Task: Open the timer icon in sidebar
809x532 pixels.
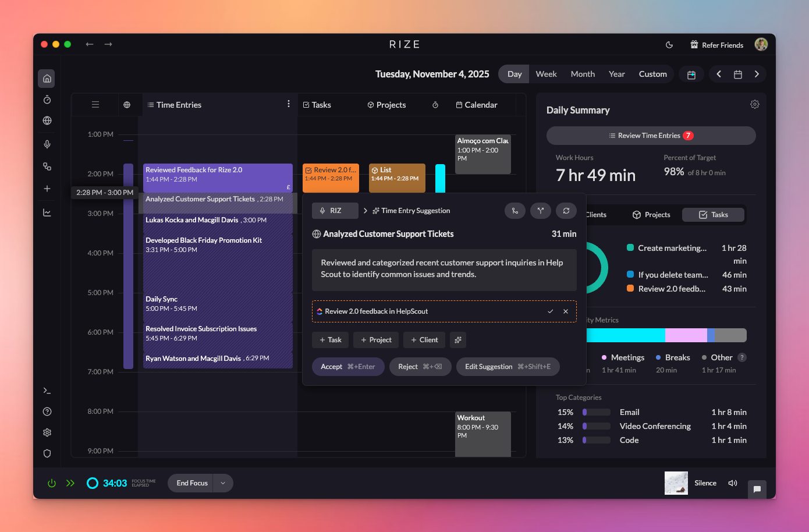Action: click(x=47, y=100)
